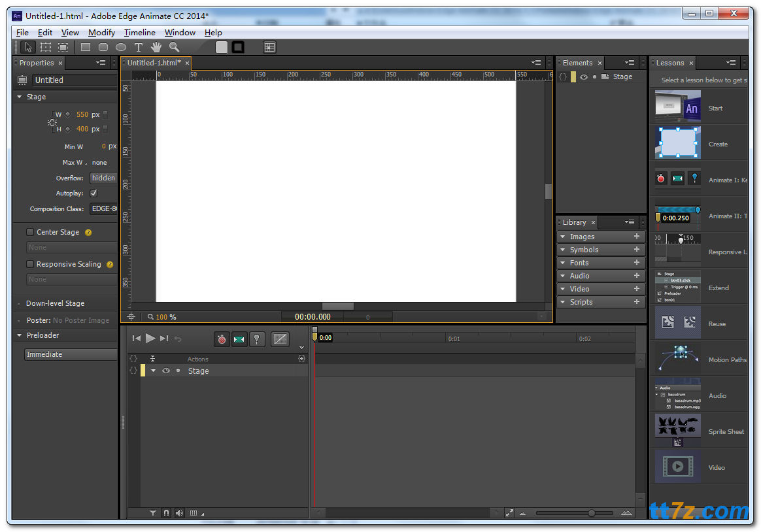Click the composition title Untitled field
Image resolution: width=761 pixels, height=532 pixels.
pos(75,80)
